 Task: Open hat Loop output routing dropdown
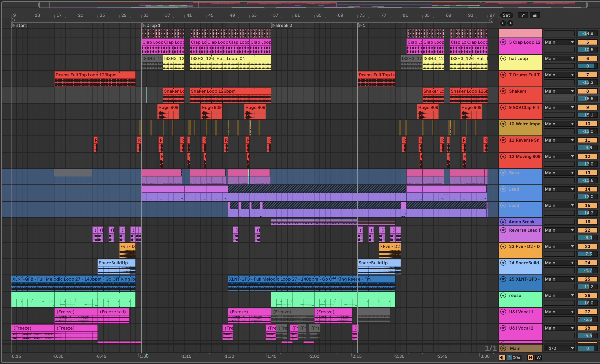coord(559,58)
